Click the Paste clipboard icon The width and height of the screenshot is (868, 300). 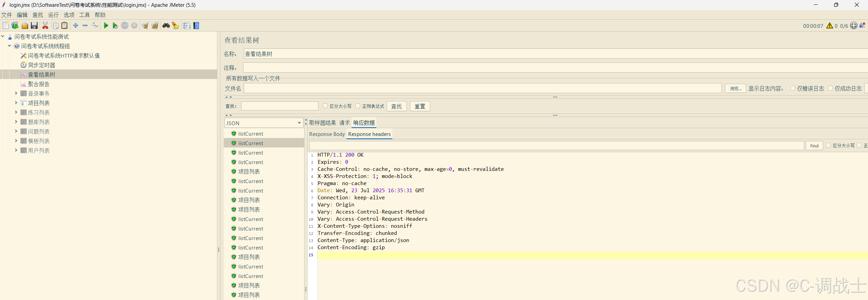(64, 26)
